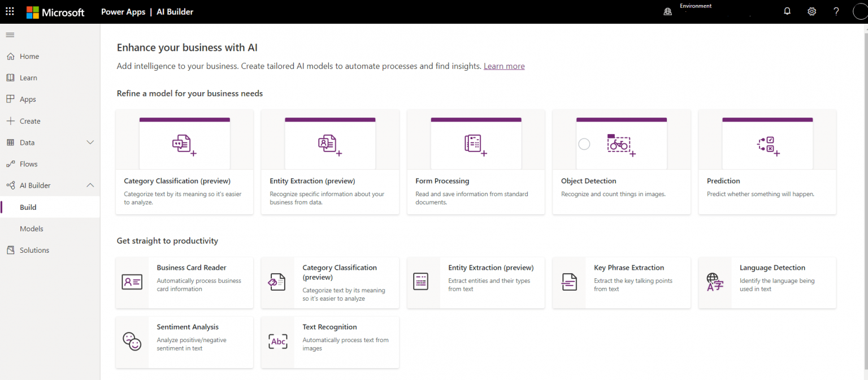The width and height of the screenshot is (868, 380).
Task: Click the 'Environment' label in header
Action: (696, 6)
